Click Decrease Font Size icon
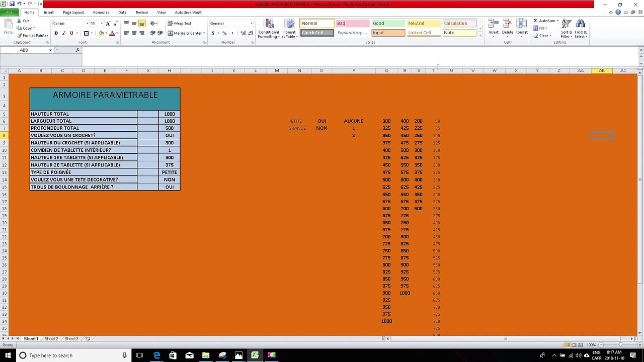 pos(115,24)
